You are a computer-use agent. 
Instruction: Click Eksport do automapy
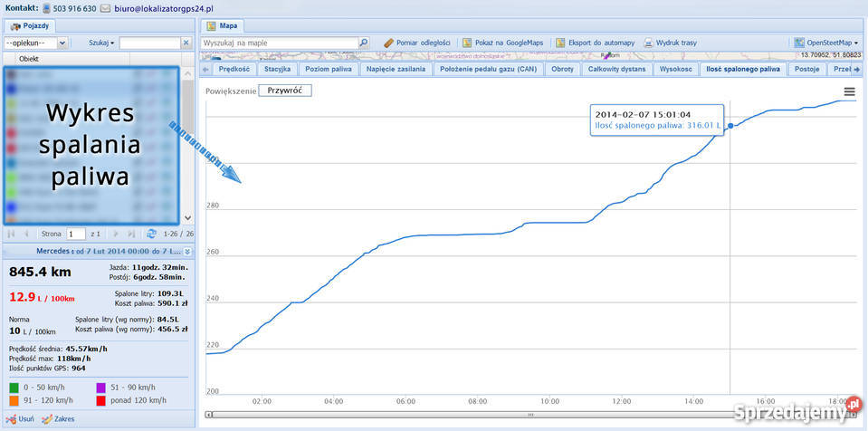(595, 43)
